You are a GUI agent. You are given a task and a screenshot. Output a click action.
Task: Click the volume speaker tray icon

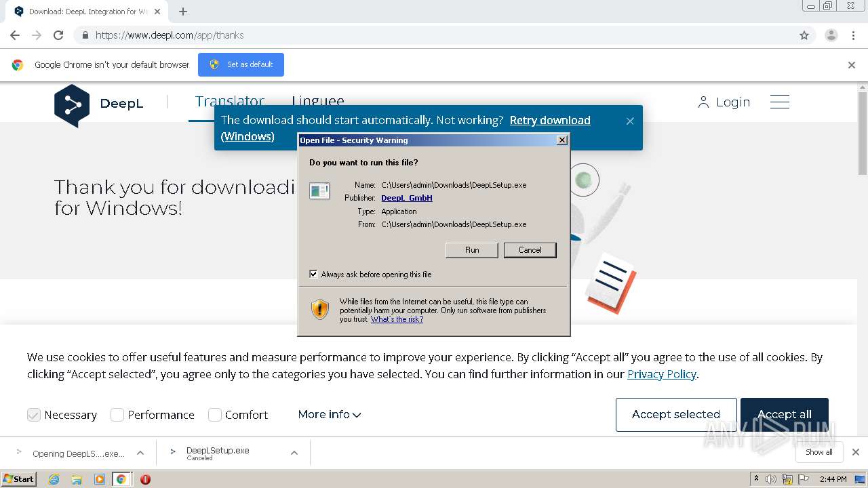tap(771, 479)
